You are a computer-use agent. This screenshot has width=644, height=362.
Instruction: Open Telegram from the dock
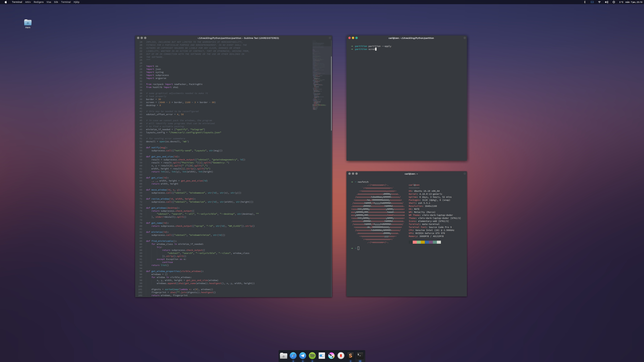(303, 355)
